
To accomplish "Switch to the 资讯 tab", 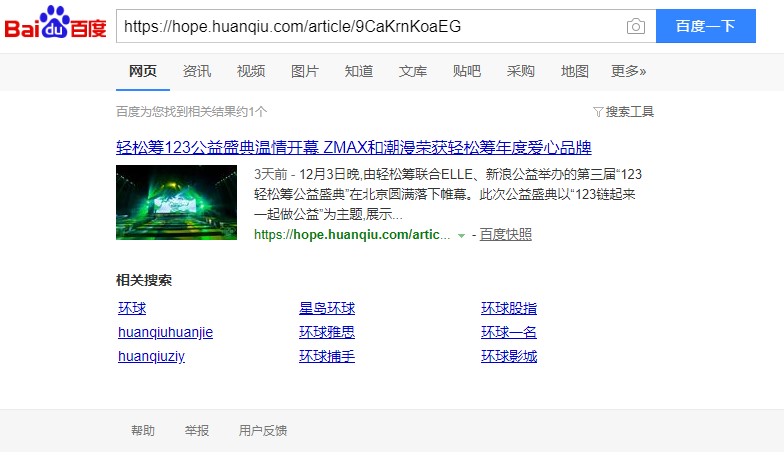I will pos(196,71).
